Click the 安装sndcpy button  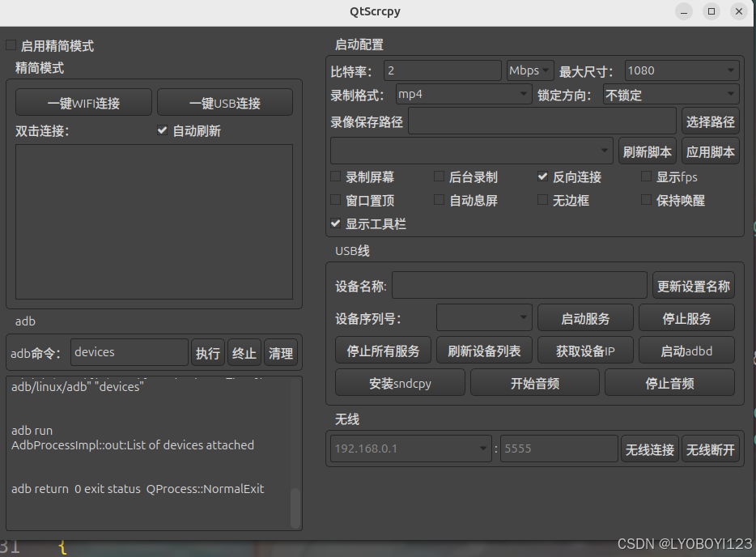[x=400, y=382]
